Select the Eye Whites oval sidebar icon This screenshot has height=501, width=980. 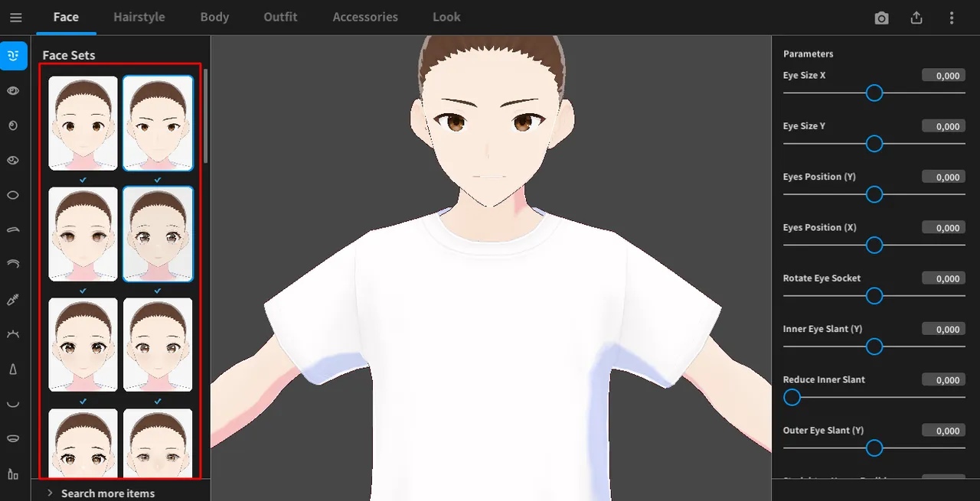tap(13, 195)
